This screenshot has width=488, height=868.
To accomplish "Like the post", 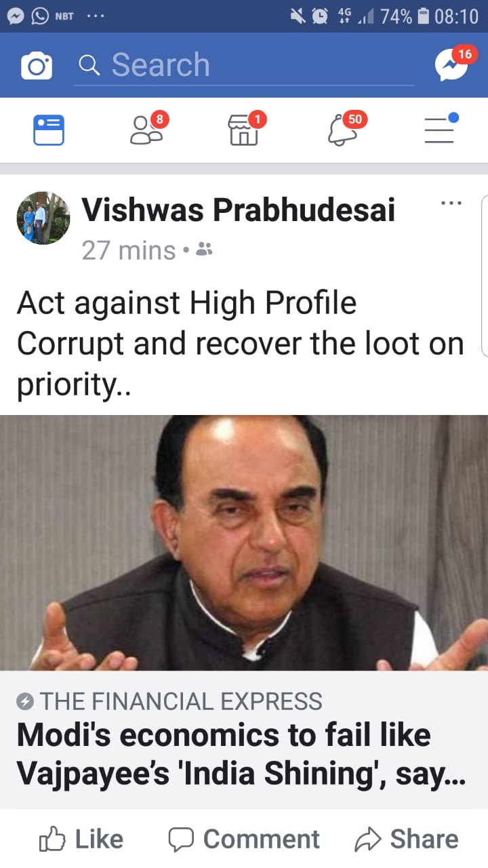I will (81, 839).
